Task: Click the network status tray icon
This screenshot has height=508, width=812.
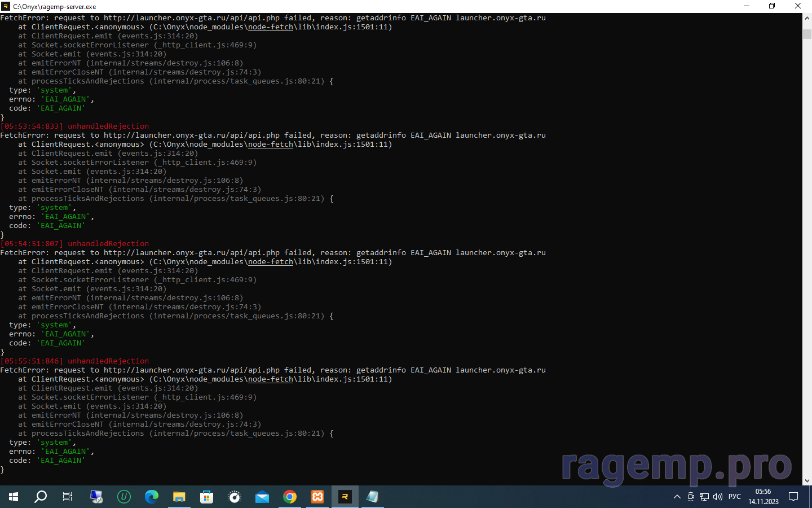Action: tap(704, 497)
